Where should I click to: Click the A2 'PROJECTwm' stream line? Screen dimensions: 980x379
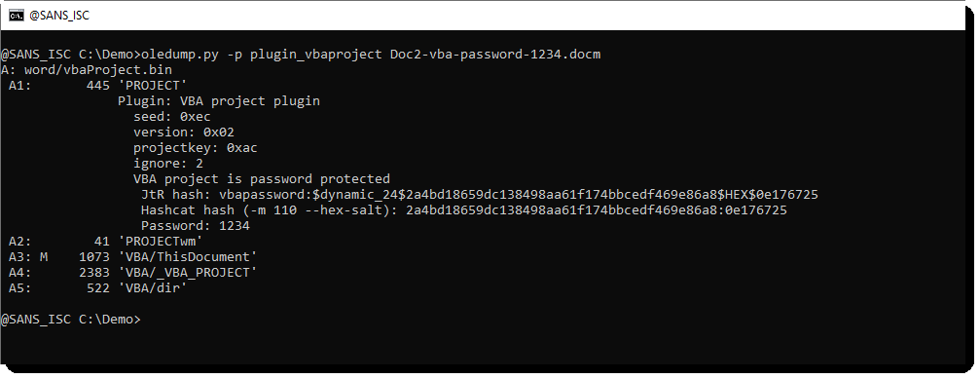[x=106, y=242]
